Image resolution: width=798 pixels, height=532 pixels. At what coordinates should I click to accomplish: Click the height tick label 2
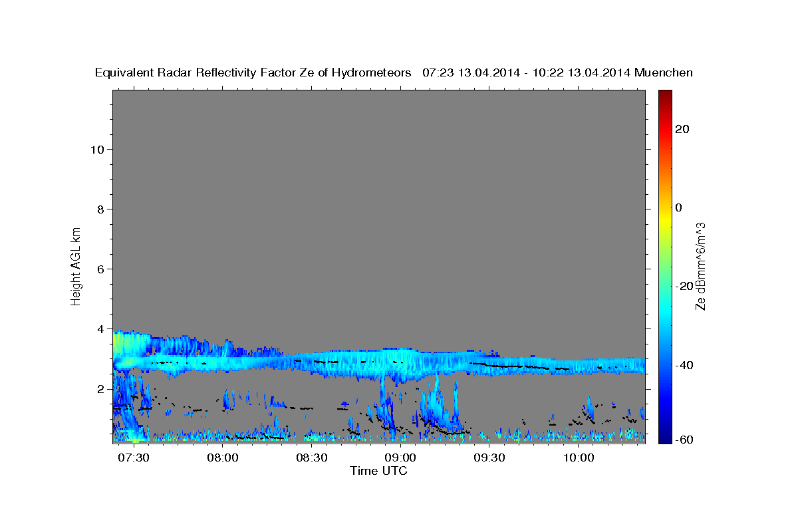101,388
